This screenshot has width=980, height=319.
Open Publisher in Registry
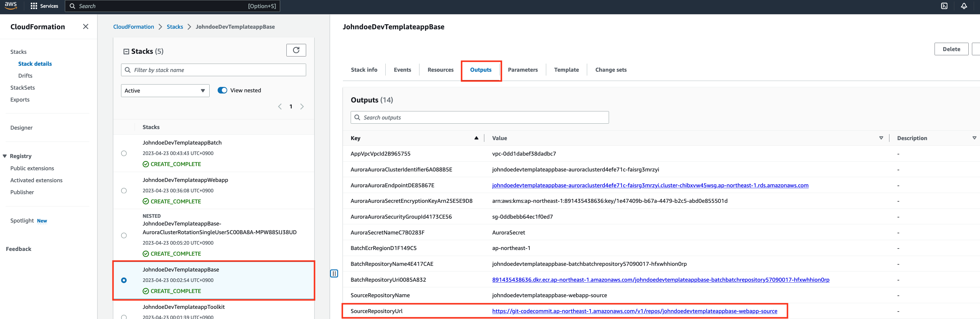pyautogui.click(x=22, y=192)
